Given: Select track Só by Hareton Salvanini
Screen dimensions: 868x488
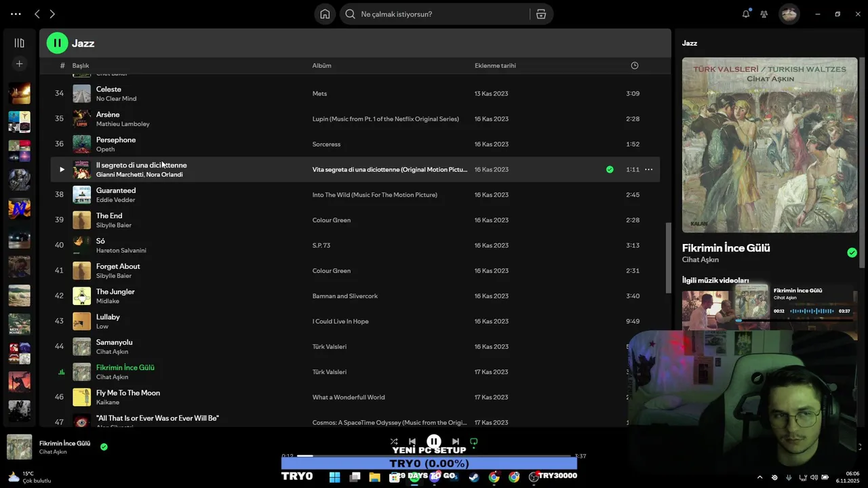Looking at the screenshot, I should (355, 245).
